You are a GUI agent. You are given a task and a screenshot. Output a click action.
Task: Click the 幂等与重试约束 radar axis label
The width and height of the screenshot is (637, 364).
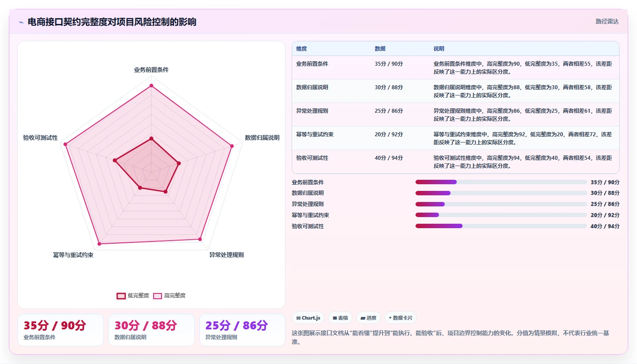tap(73, 255)
